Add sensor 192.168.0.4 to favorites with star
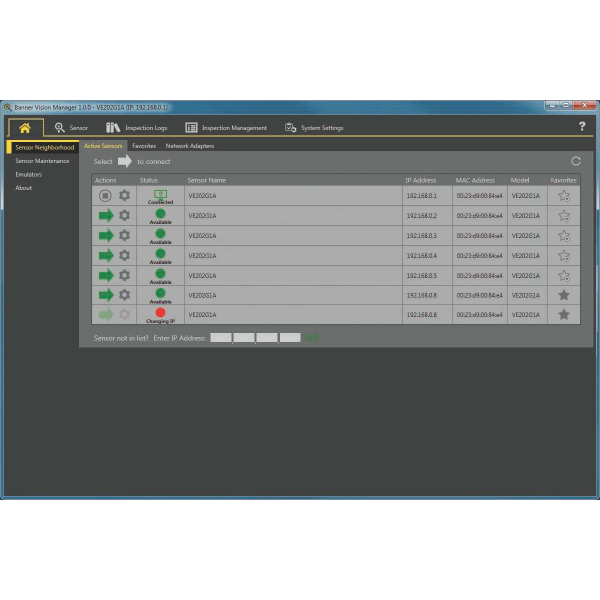 (x=564, y=256)
